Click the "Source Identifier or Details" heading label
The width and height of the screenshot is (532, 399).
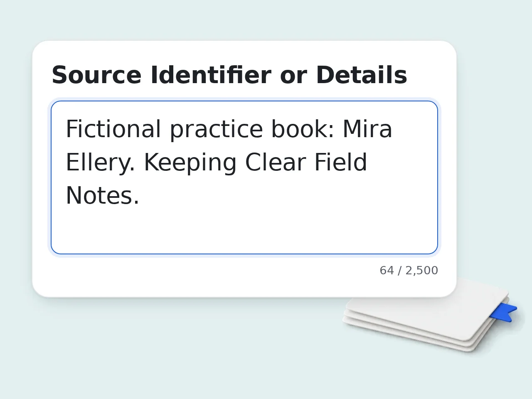(229, 75)
